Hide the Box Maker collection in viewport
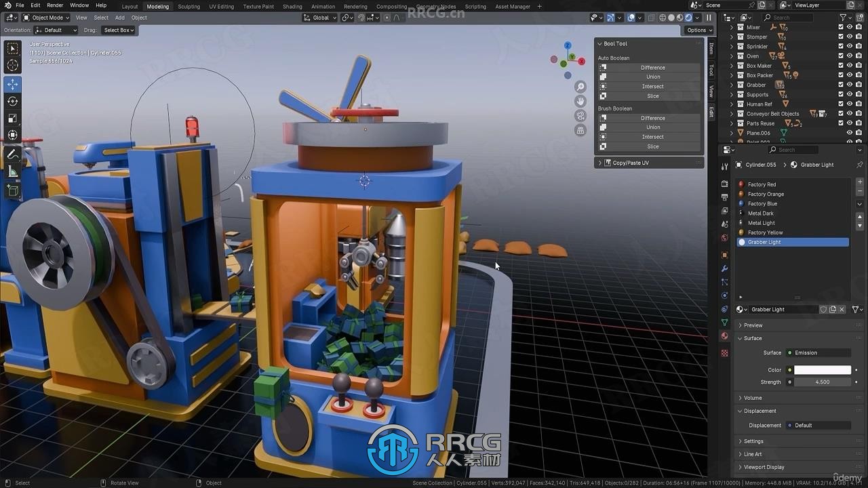The height and width of the screenshot is (488, 868). (x=850, y=66)
